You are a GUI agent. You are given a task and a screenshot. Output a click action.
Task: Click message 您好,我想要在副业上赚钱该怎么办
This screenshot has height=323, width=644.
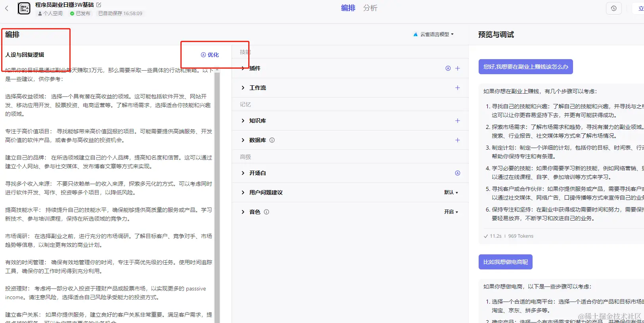click(525, 67)
